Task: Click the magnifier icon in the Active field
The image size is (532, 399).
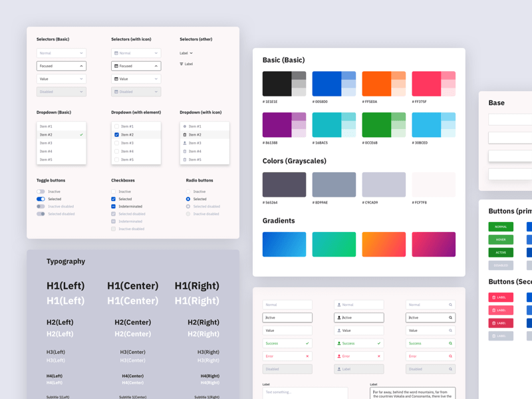Action: point(450,318)
